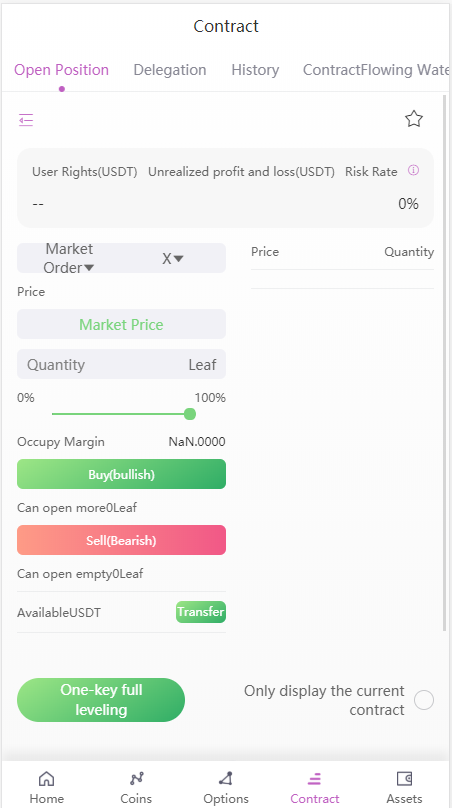Click the Transfer button beside AvailableUSDT
This screenshot has width=452, height=808.
[201, 612]
